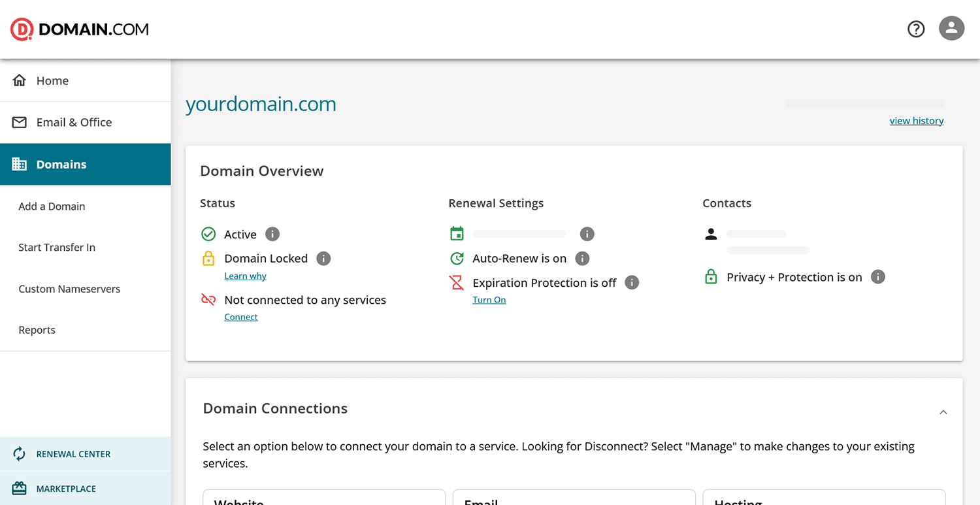980x505 pixels.
Task: Click the contact person icon
Action: click(x=711, y=234)
